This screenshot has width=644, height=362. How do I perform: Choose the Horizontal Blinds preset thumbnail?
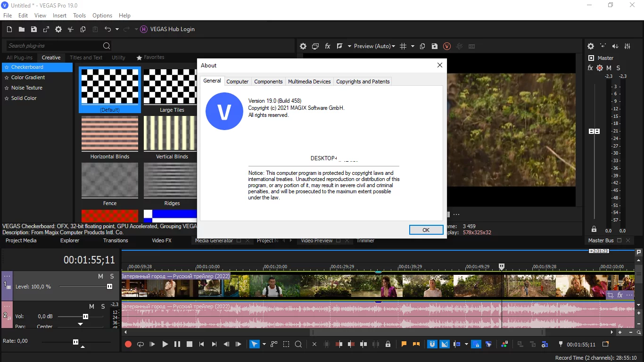click(110, 134)
